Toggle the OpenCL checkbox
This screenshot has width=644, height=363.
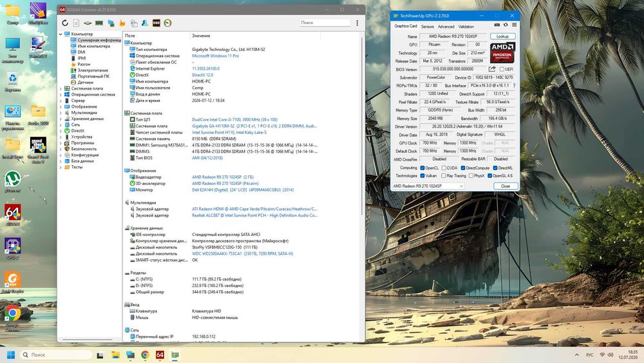tap(422, 168)
